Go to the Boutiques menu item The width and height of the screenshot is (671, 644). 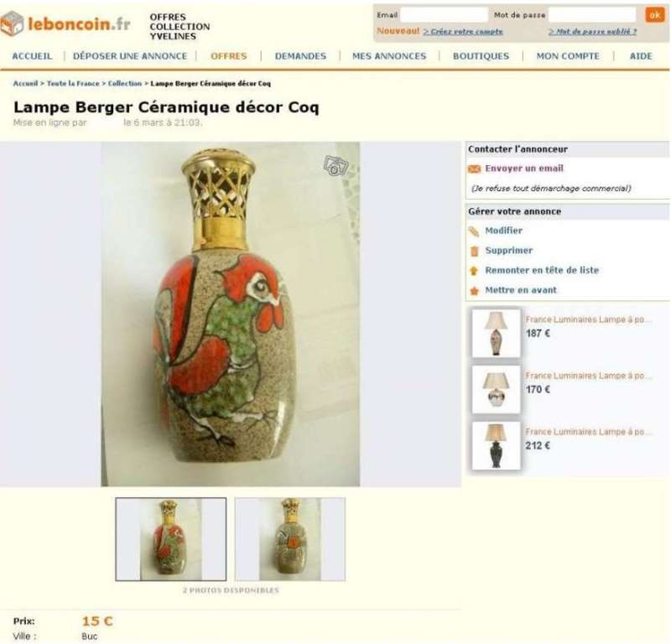tap(481, 56)
